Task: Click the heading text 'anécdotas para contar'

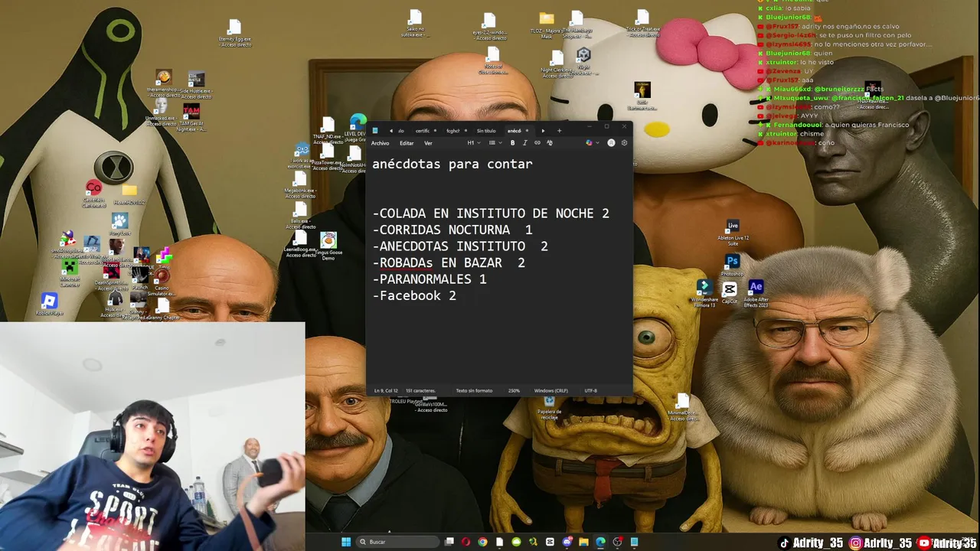Action: click(x=452, y=164)
